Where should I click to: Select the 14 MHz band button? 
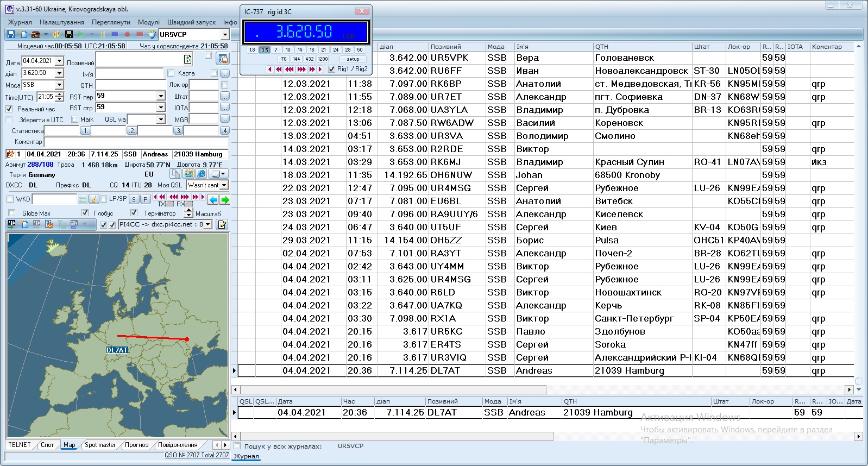pos(300,49)
